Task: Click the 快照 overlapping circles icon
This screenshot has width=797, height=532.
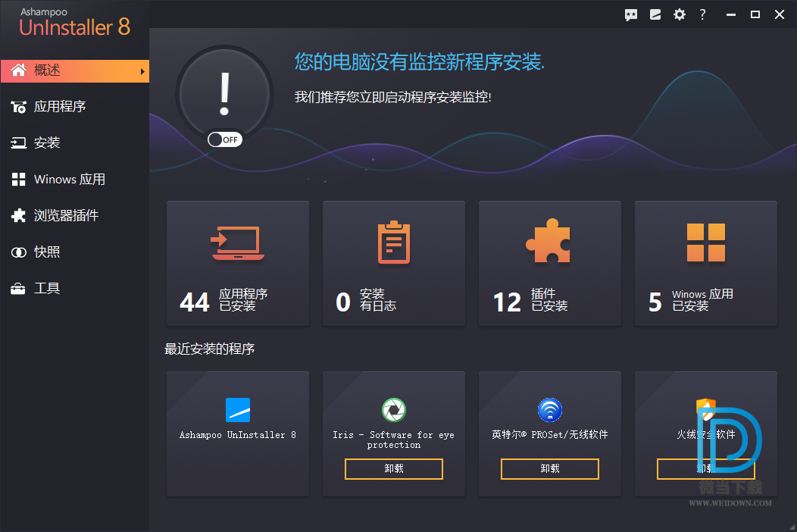Action: click(x=19, y=252)
